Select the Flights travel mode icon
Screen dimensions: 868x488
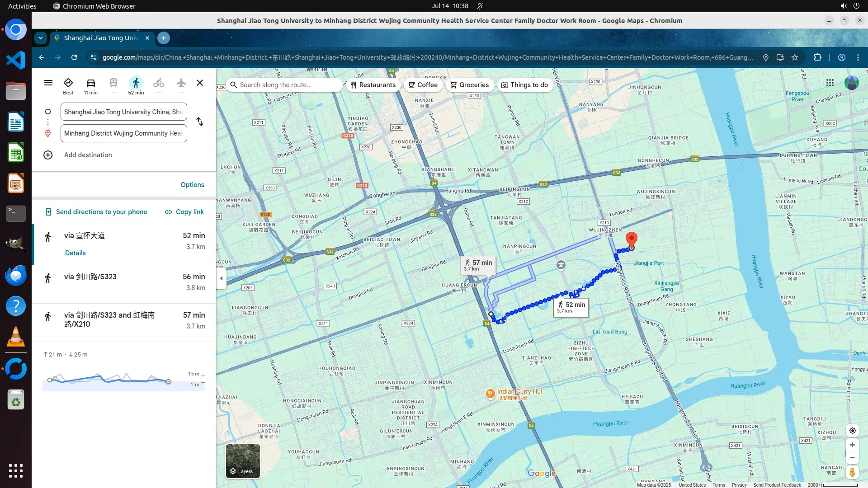coord(181,85)
